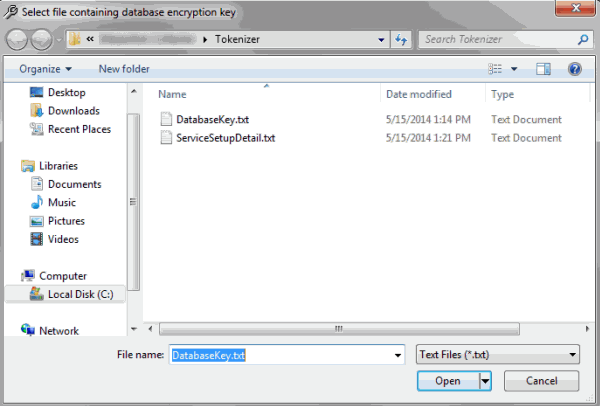This screenshot has width=600, height=406.
Task: Select the ServiceSetupDetail.txt file
Action: (x=226, y=138)
